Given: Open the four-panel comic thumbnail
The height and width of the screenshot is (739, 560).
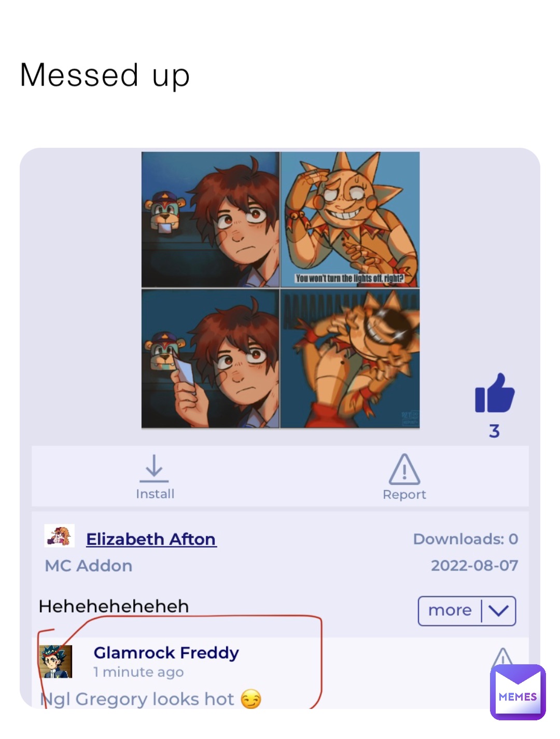Looking at the screenshot, I should [x=281, y=290].
